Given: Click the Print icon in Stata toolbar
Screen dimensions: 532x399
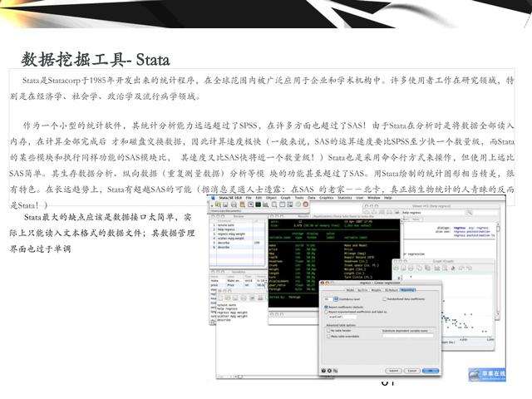Looking at the screenshot, I should point(234,204).
